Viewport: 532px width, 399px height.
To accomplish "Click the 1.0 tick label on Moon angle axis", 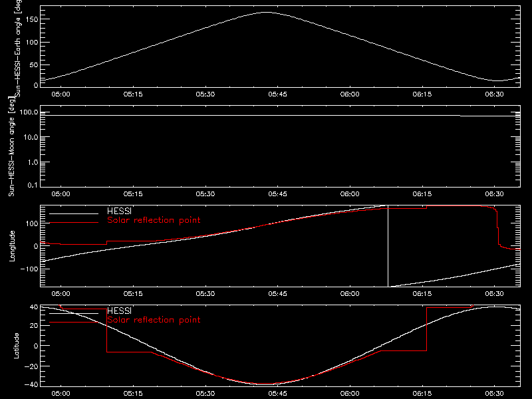I will [x=33, y=162].
